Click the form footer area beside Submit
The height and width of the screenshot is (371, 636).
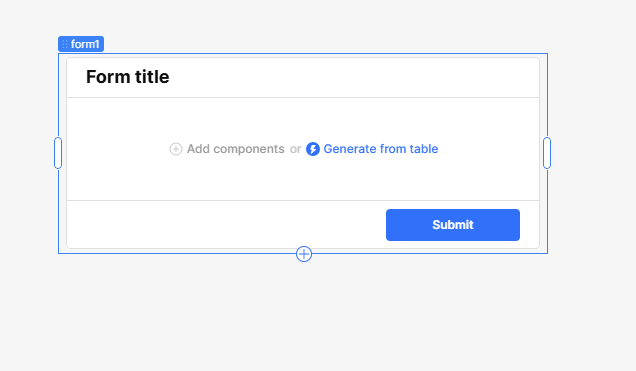[x=225, y=225]
